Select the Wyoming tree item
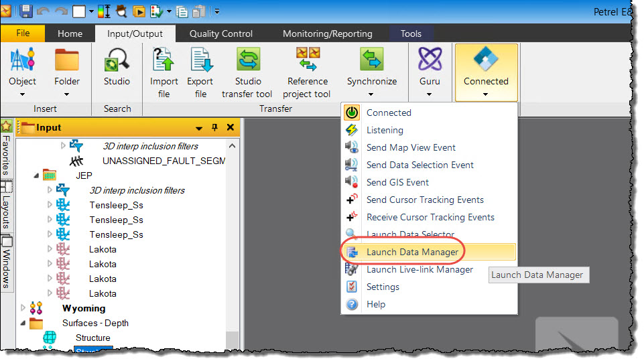The width and height of the screenshot is (644, 363). pos(84,308)
